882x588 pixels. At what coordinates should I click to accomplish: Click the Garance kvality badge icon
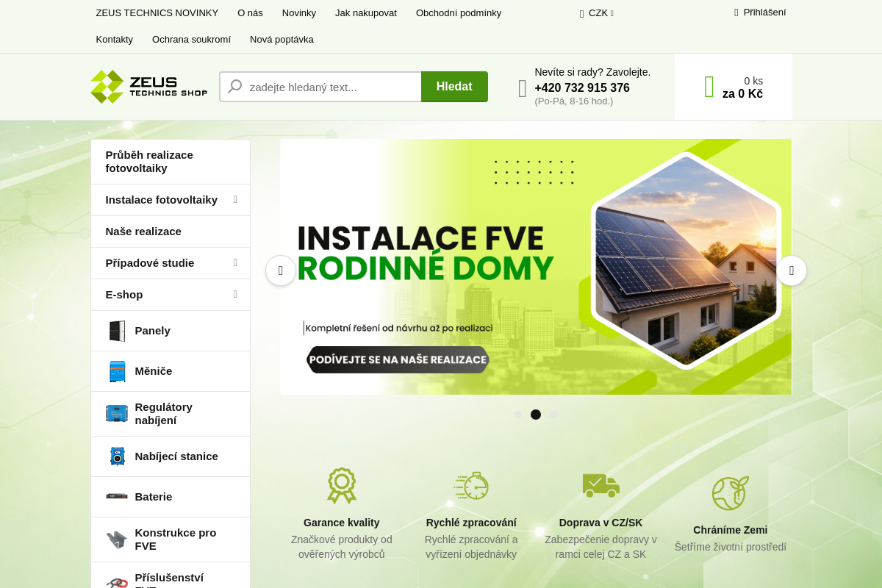point(342,486)
